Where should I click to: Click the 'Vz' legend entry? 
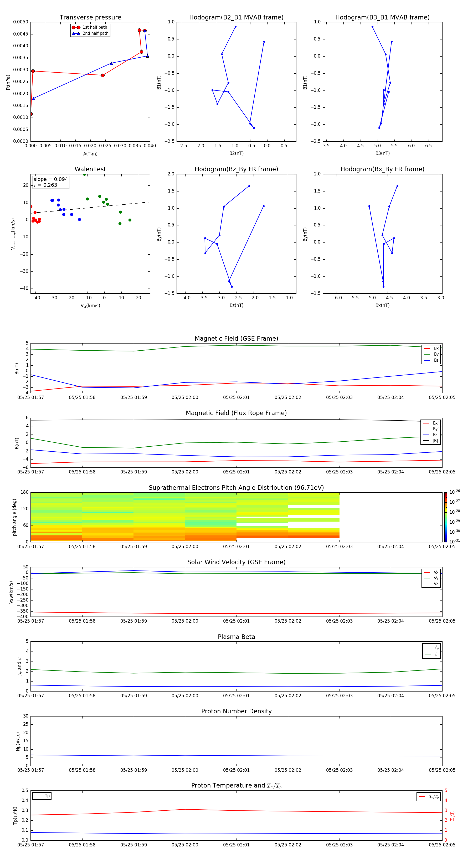pos(431,584)
